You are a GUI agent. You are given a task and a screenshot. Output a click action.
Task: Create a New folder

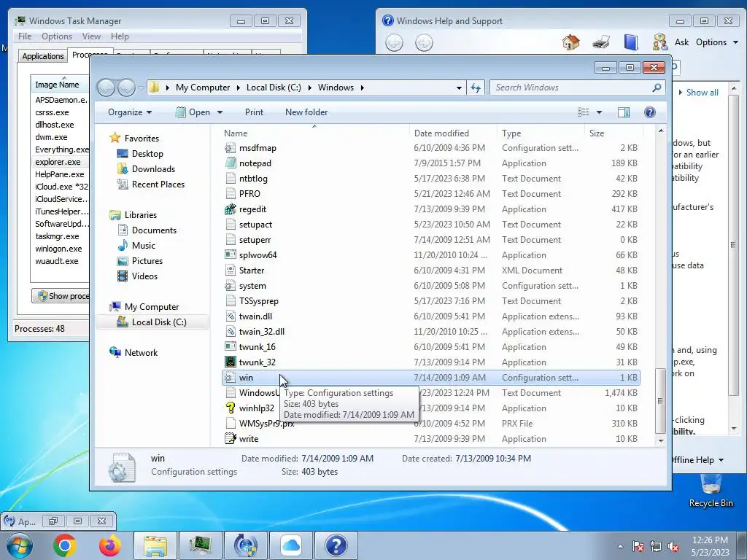[x=306, y=112]
